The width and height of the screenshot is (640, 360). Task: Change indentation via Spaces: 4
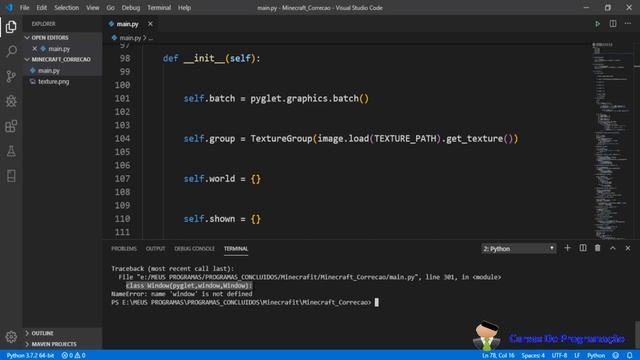pyautogui.click(x=533, y=356)
